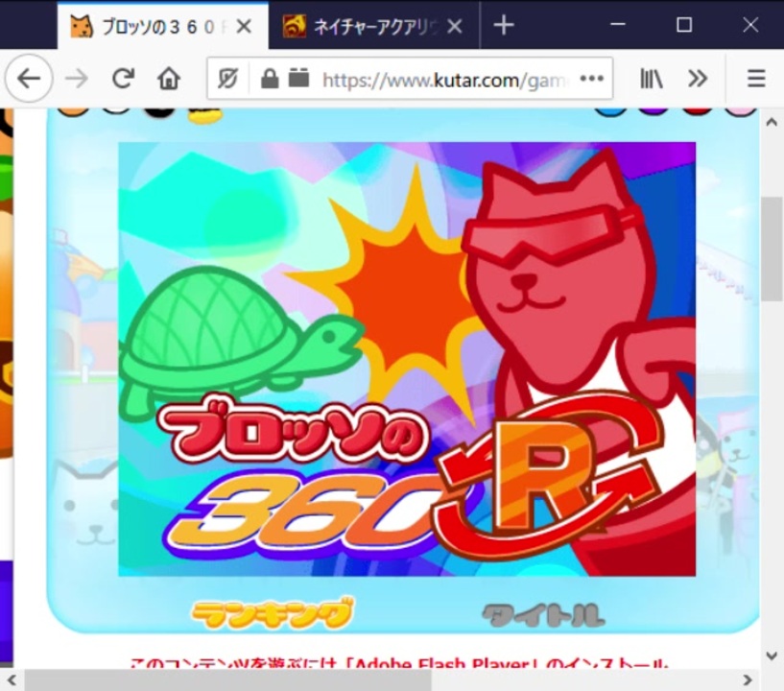This screenshot has width=784, height=691.
Task: Go back to the previous page
Action: click(x=29, y=79)
